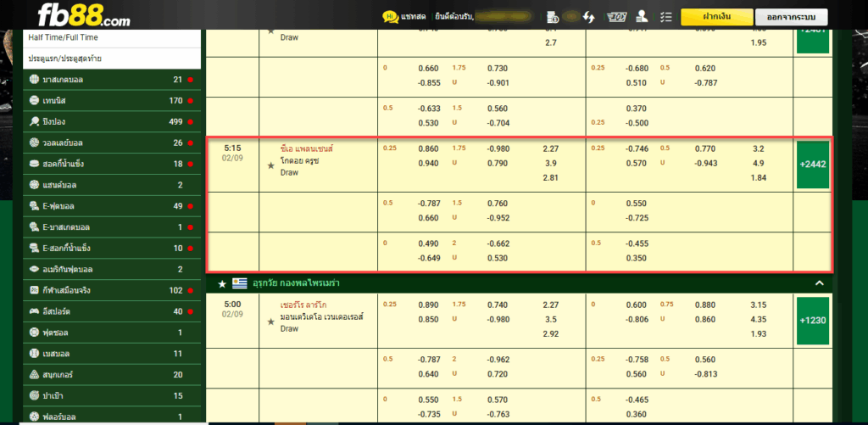Open the promotions ticket icon
Viewport: 868px width, 425px height.
click(617, 17)
